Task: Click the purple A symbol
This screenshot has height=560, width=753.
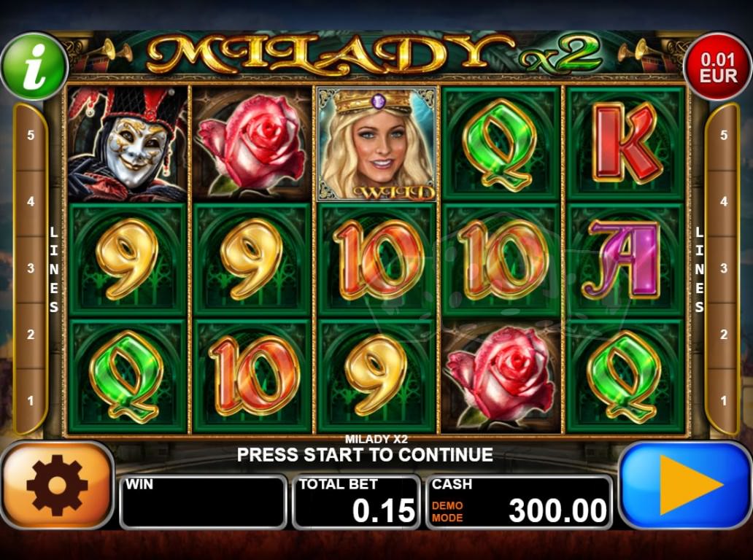Action: click(625, 260)
